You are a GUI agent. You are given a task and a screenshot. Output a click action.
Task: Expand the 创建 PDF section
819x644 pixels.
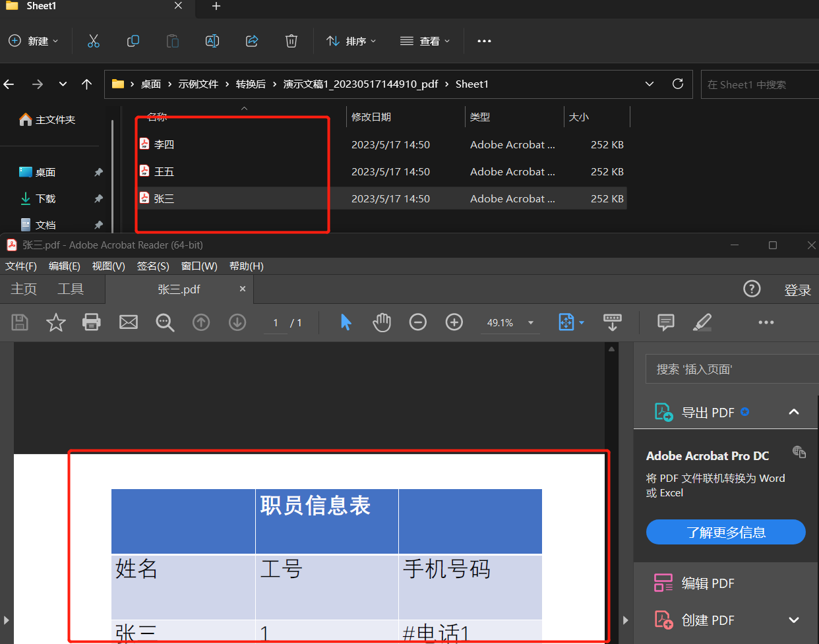click(794, 620)
